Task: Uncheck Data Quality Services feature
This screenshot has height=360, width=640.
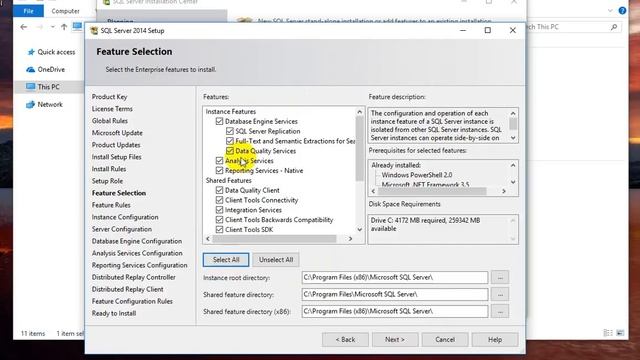Action: 230,151
